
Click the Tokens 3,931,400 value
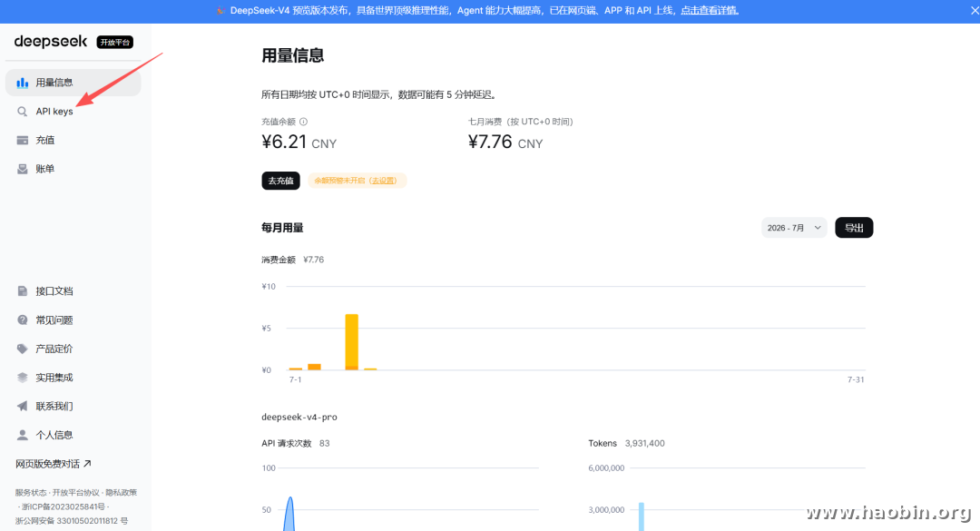coord(645,444)
